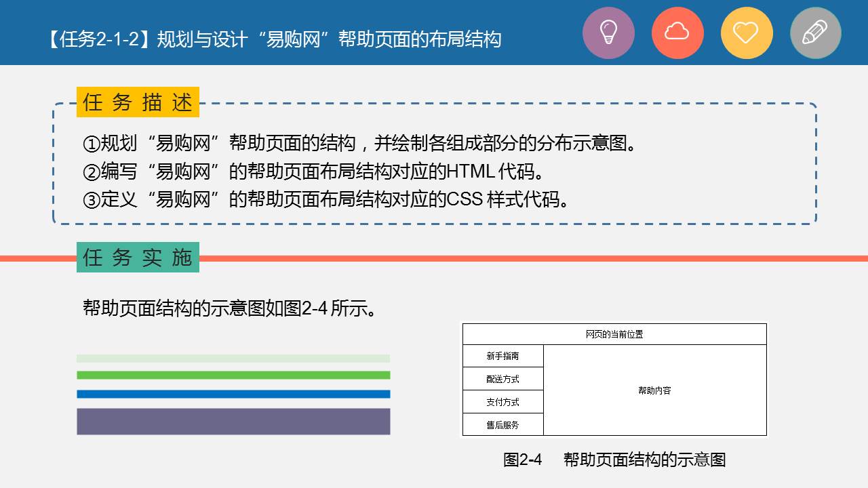Image resolution: width=868 pixels, height=488 pixels.
Task: Click the red cloud icon
Action: [677, 33]
